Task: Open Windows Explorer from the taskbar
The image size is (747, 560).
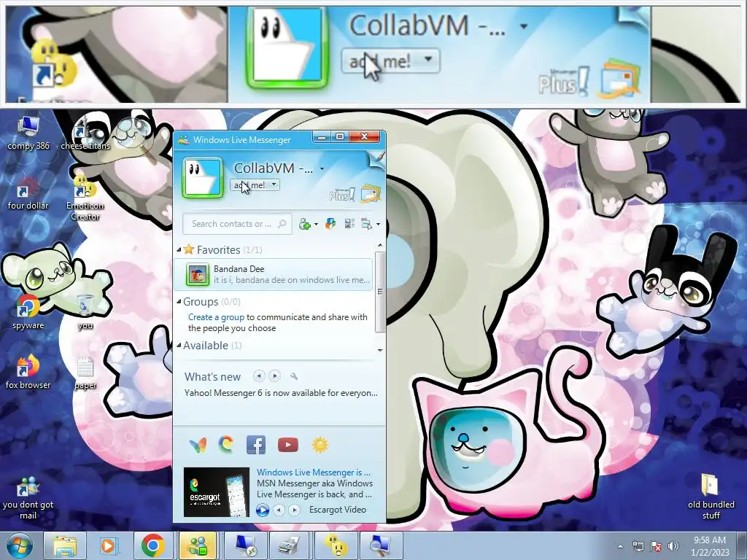Action: [x=64, y=545]
